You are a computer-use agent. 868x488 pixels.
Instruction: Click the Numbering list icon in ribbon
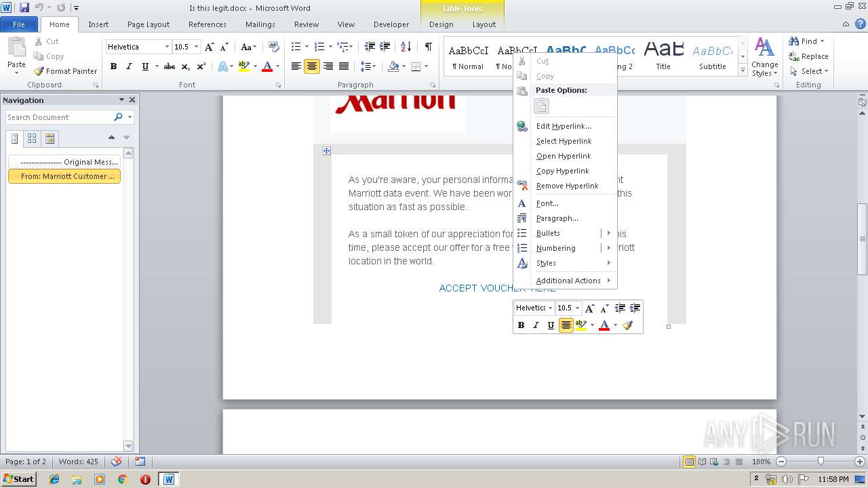pyautogui.click(x=319, y=47)
